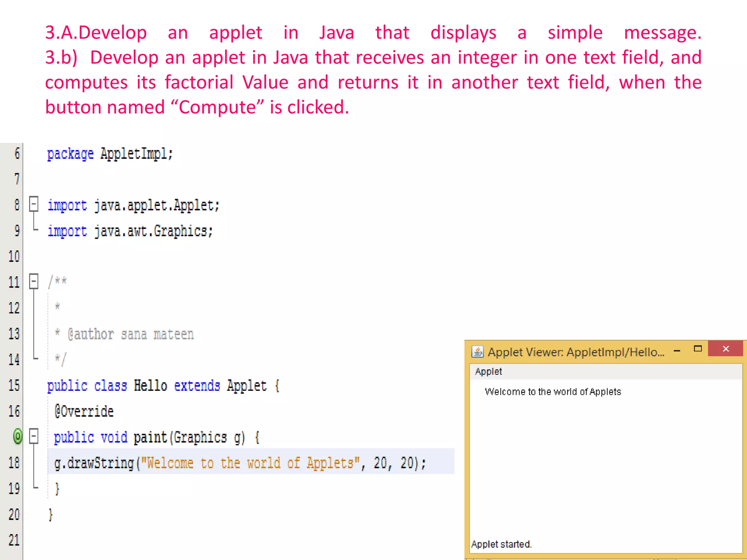Screen dimensions: 747x560
Task: Click line number 15 in the gutter
Action: click(x=14, y=386)
